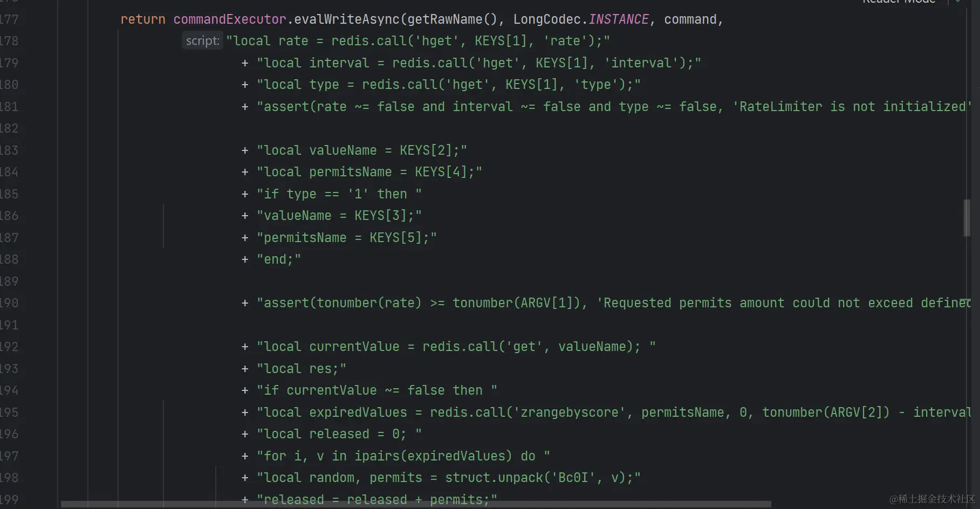Image resolution: width=980 pixels, height=509 pixels.
Task: Click the commandExecutor field reference
Action: point(229,19)
